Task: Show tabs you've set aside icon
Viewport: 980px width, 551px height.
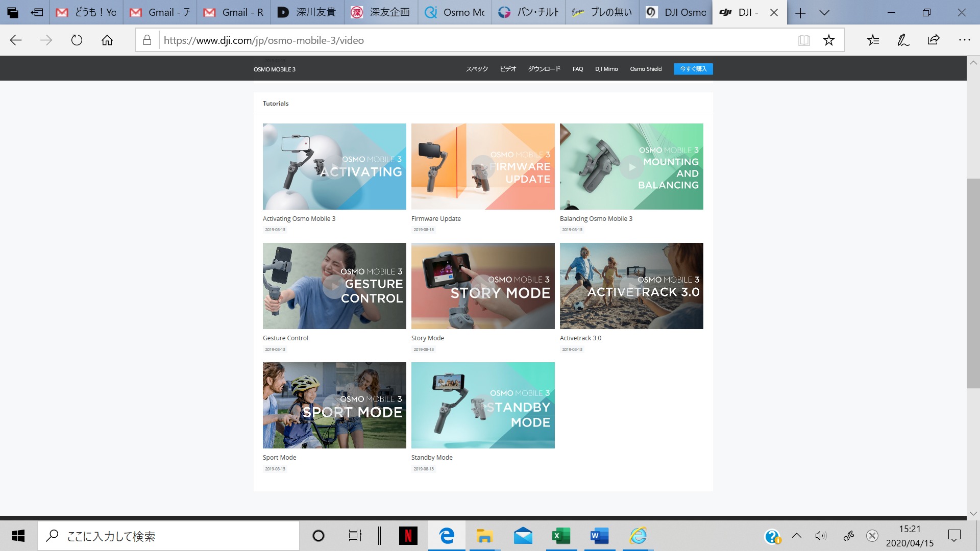Action: [12, 12]
